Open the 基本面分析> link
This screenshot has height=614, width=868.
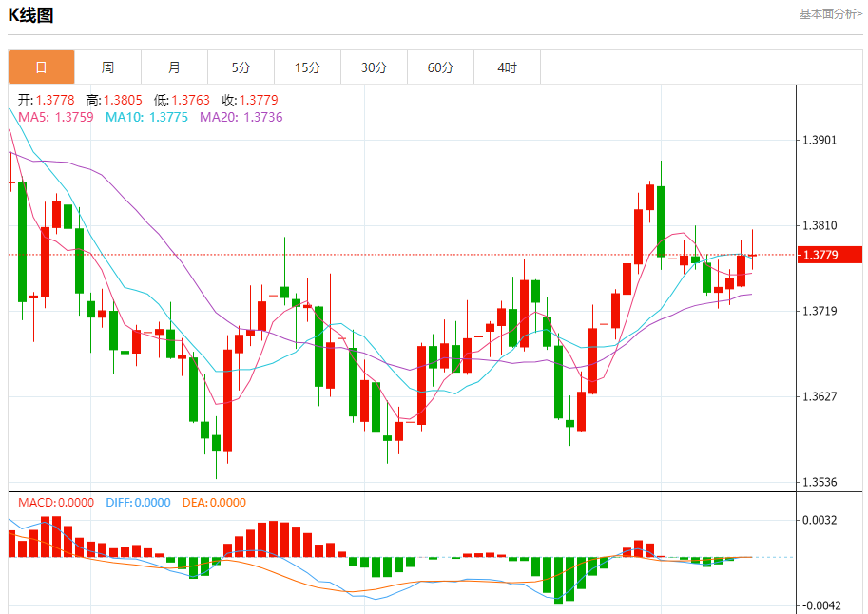pos(830,14)
